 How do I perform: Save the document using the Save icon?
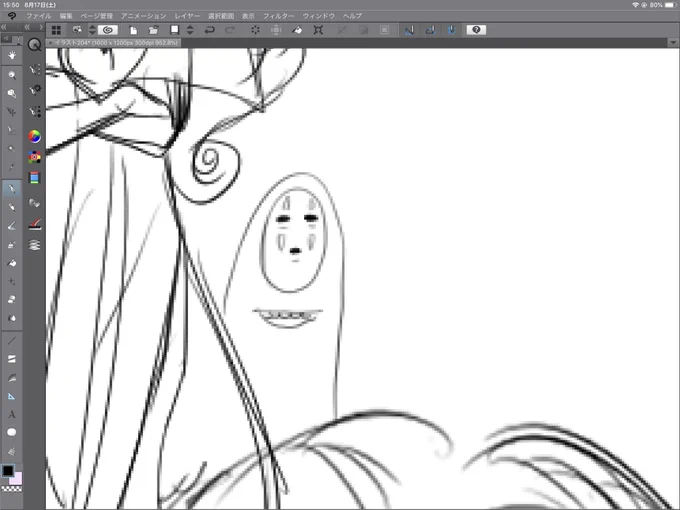174,30
